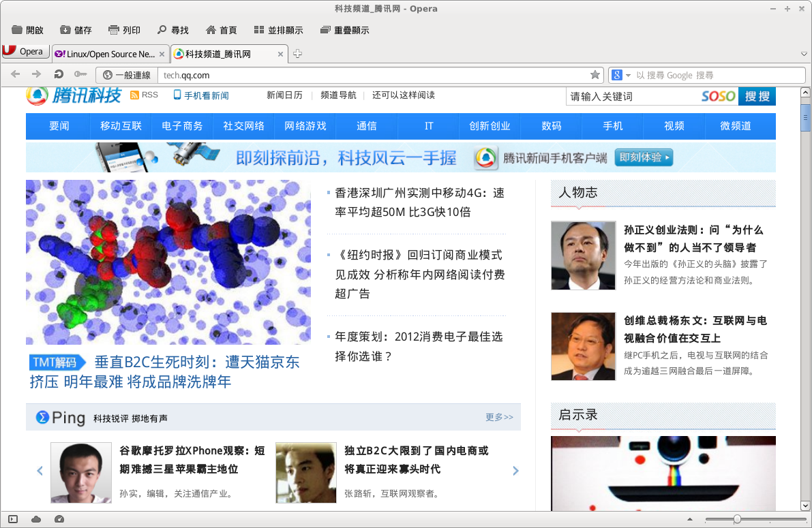Open the Opera menu button
This screenshot has height=528, width=812.
tap(25, 51)
